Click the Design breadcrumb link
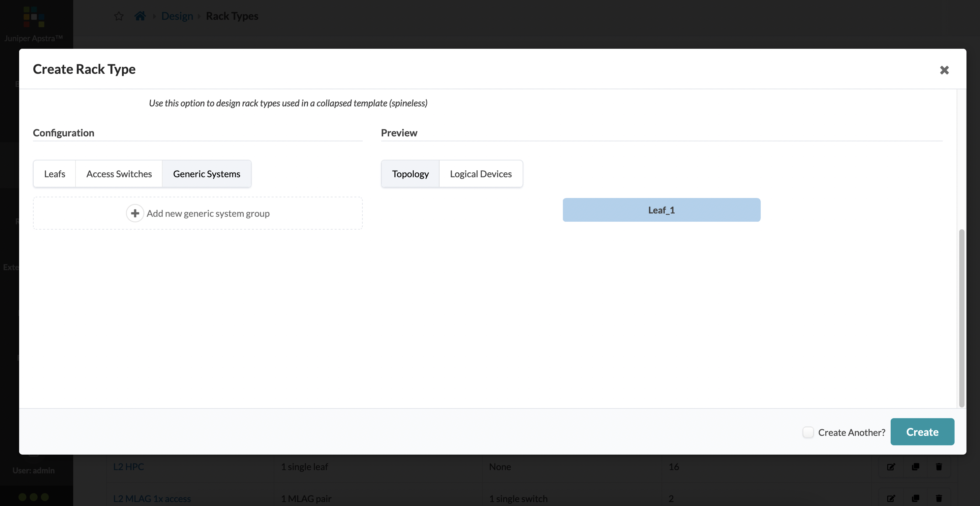This screenshot has width=980, height=506. click(177, 15)
